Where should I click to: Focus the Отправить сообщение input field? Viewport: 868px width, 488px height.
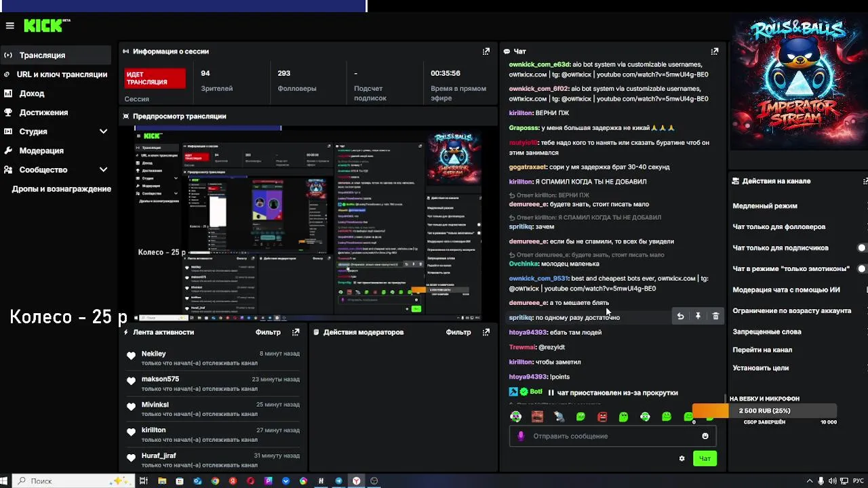[614, 436]
